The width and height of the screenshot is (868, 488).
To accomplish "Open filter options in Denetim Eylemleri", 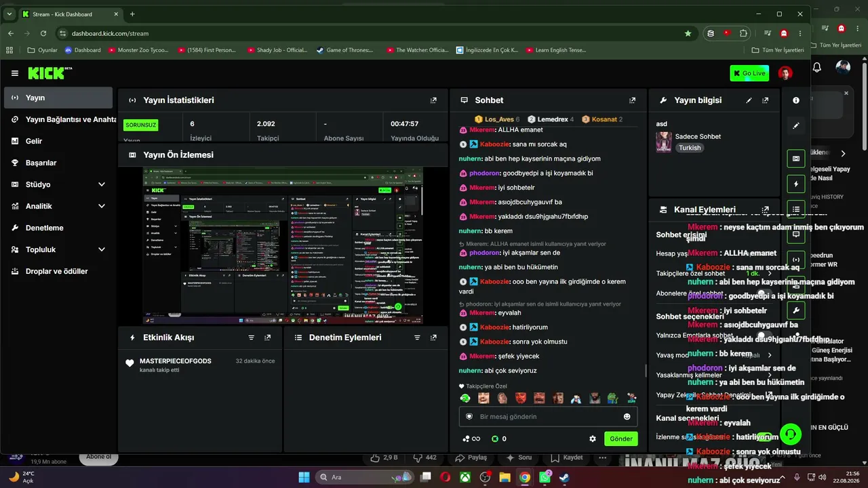I will pos(417,338).
